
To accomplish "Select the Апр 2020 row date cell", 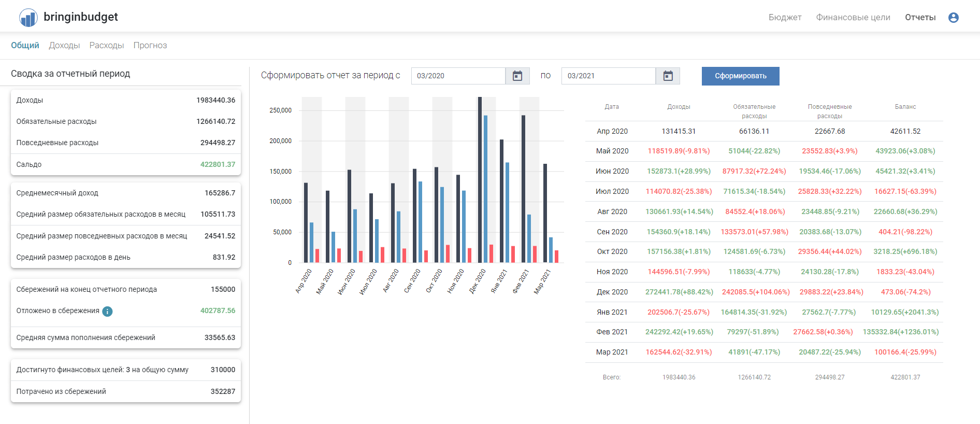I will (x=612, y=131).
